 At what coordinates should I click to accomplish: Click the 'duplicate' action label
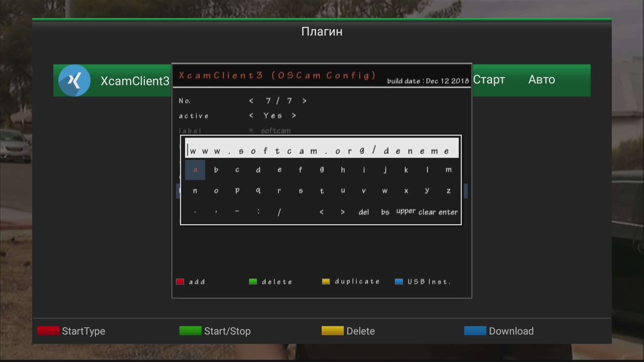point(357,282)
